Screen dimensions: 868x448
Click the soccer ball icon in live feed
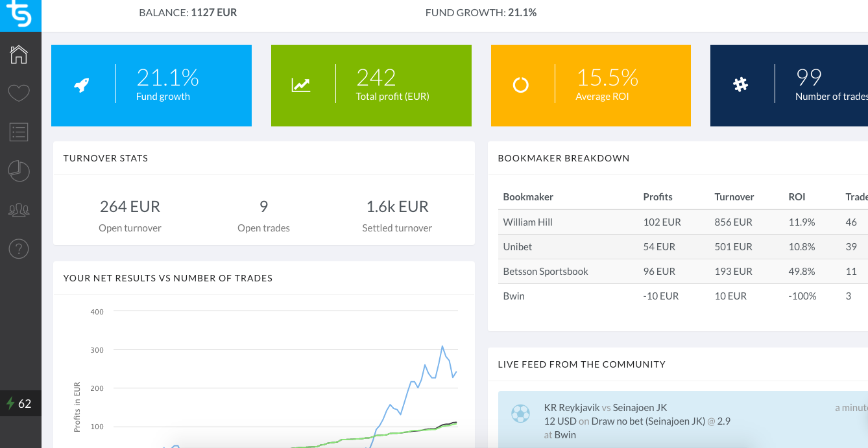(x=520, y=414)
